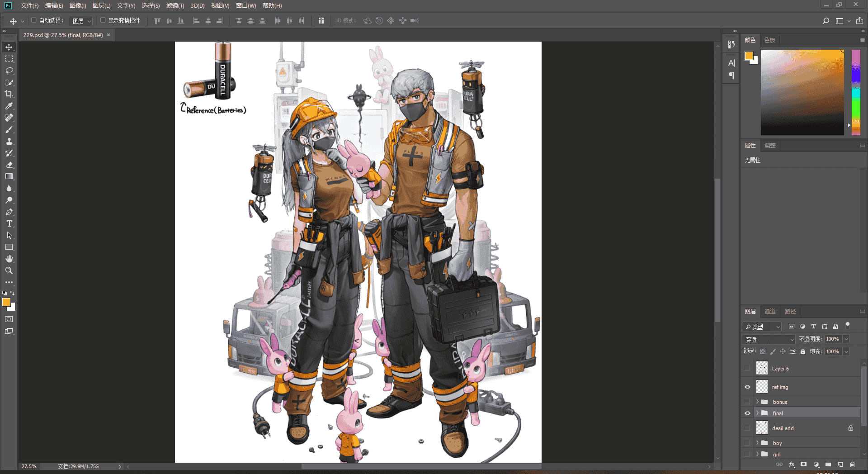
Task: Enable show transform controls checkbox
Action: [x=103, y=20]
